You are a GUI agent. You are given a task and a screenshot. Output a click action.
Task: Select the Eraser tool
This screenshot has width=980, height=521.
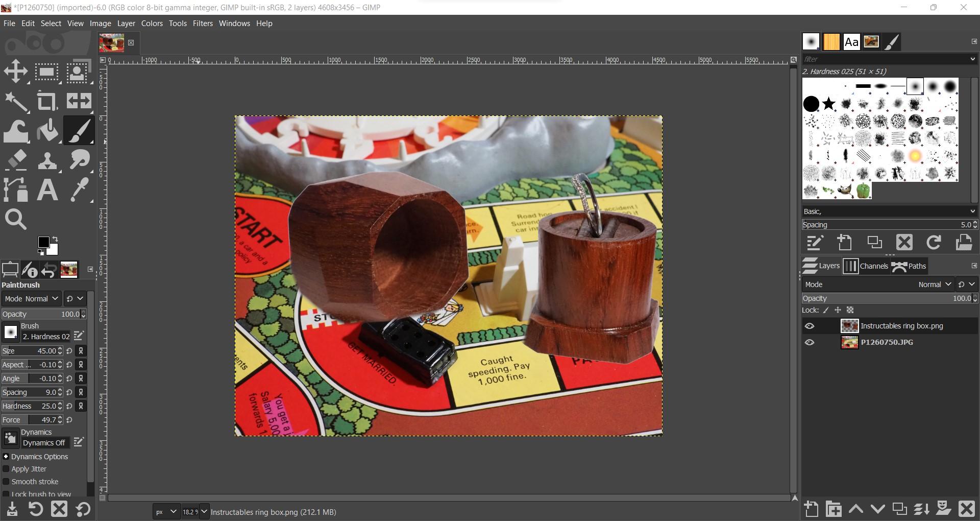pos(17,160)
